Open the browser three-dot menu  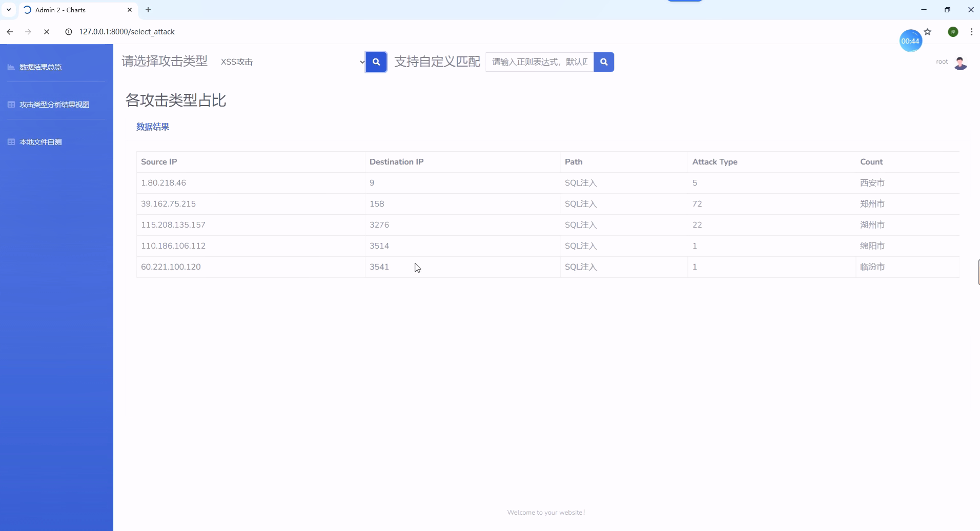971,32
